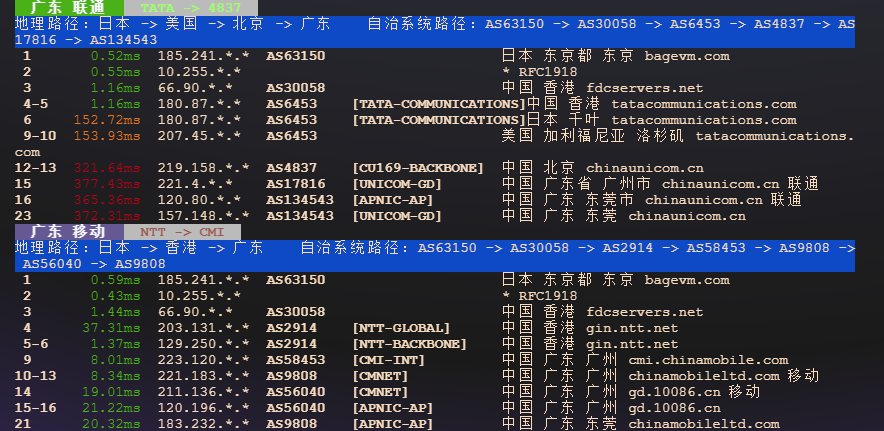Click AS2914 in the hop 5-6 row
This screenshot has height=431, width=884.
[x=291, y=344]
